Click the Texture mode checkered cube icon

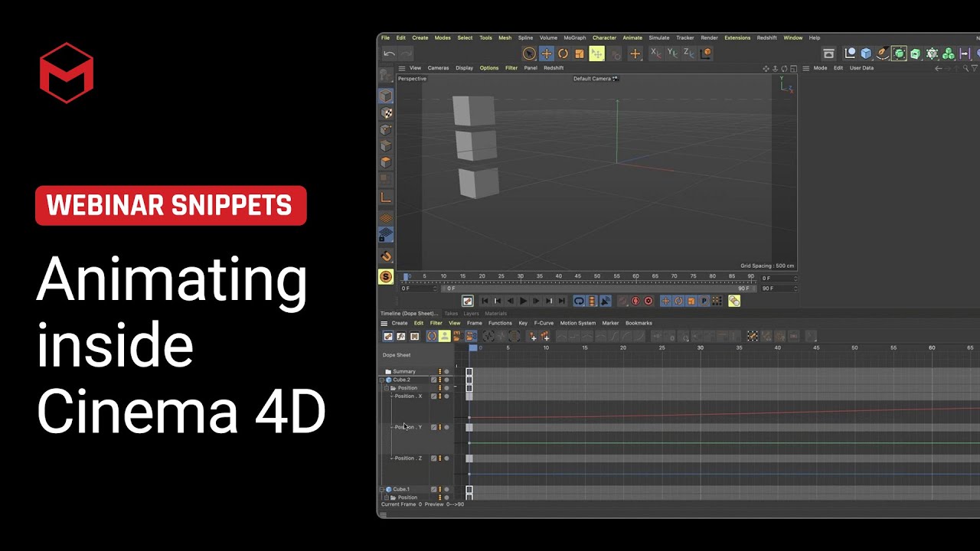386,113
